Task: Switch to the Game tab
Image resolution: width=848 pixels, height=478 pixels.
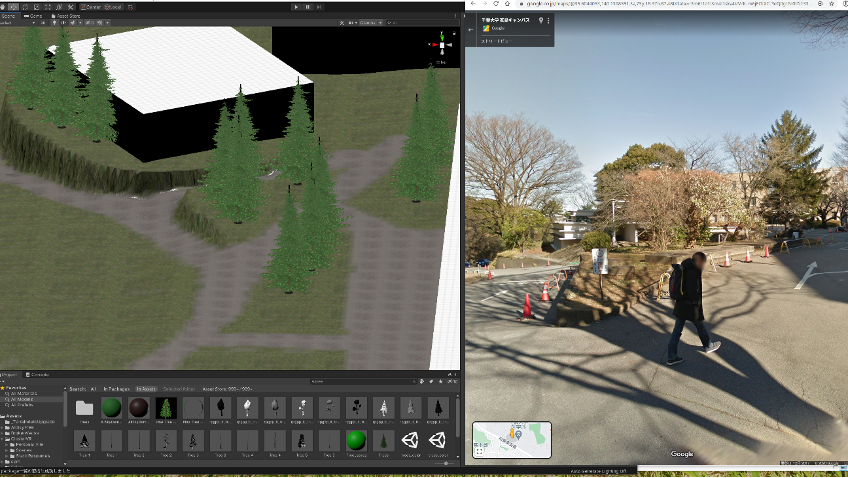Action: click(x=33, y=16)
